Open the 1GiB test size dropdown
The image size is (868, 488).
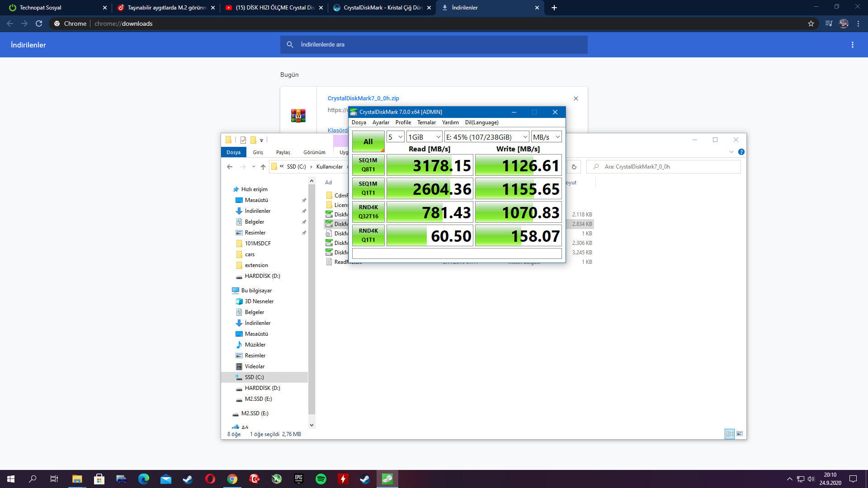[424, 137]
